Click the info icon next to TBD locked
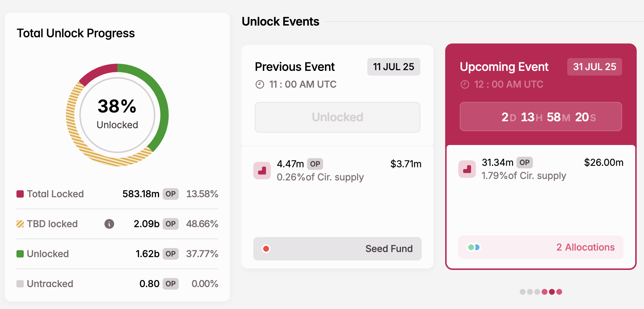Image resolution: width=644 pixels, height=309 pixels. click(x=109, y=224)
